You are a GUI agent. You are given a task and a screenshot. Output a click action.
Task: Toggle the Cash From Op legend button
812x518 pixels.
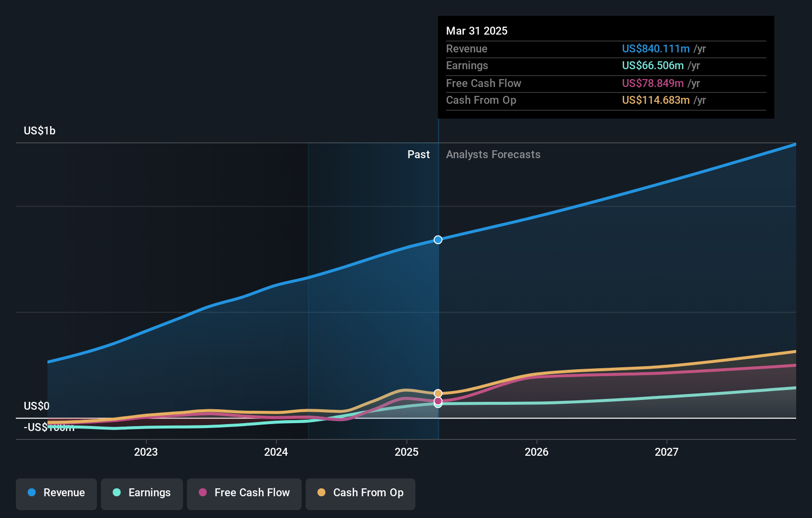361,494
